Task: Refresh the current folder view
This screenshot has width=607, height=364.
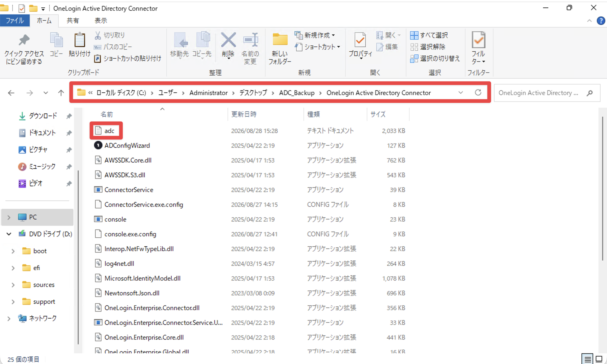Action: coord(478,93)
